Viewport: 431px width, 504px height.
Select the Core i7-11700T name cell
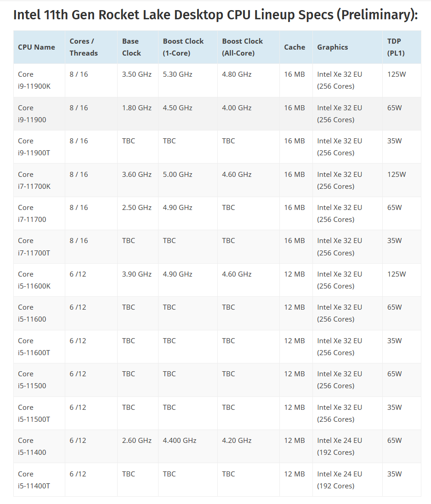click(x=34, y=247)
